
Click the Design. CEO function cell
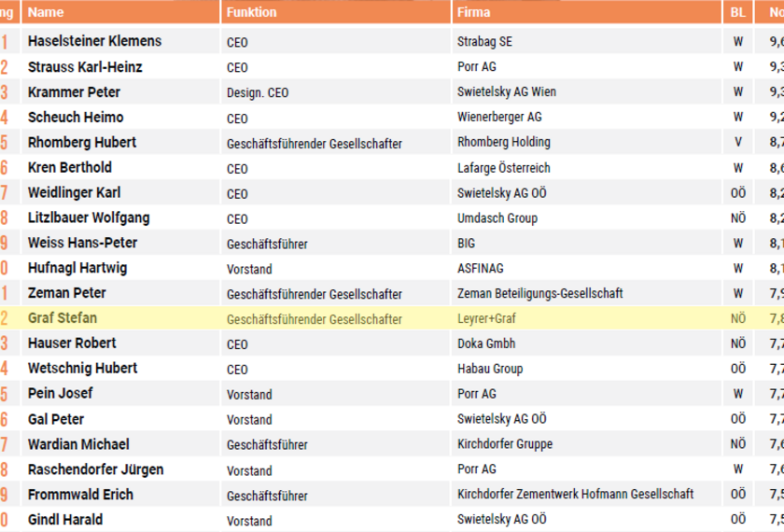click(335, 92)
